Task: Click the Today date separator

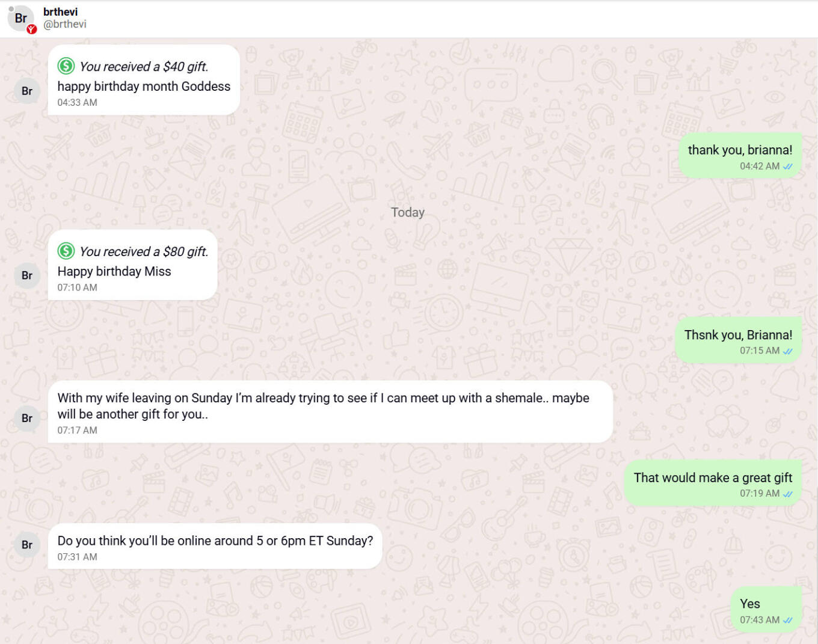Action: point(408,212)
